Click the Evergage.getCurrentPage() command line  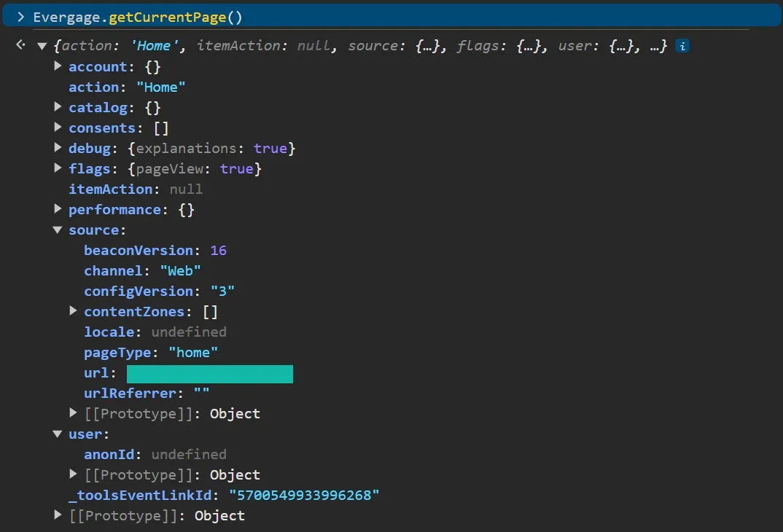pyautogui.click(x=138, y=17)
